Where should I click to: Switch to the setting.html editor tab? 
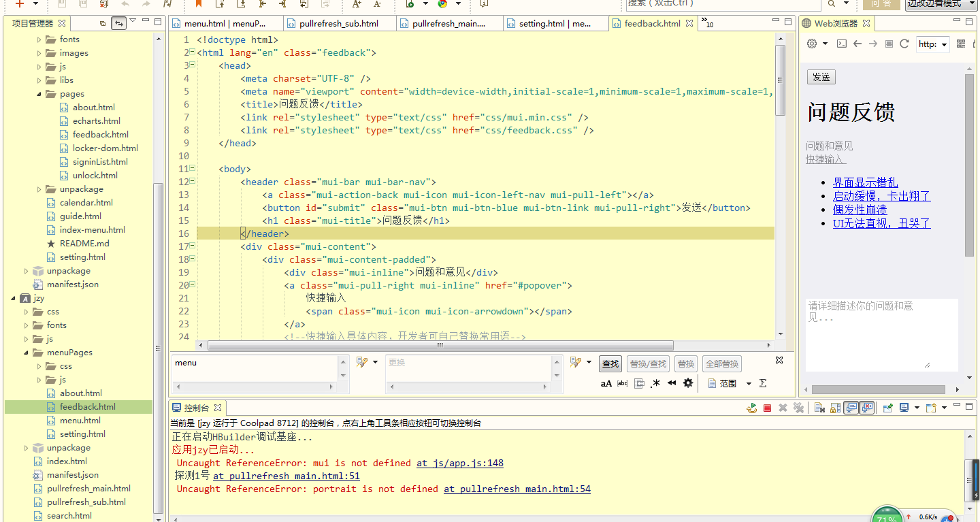554,24
